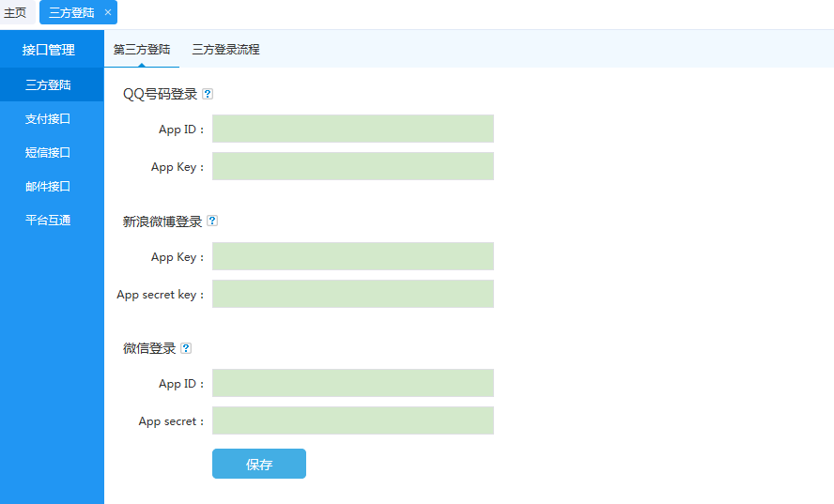Viewport: 834px width, 504px height.
Task: Click the Weibo App Key field
Action: [353, 256]
